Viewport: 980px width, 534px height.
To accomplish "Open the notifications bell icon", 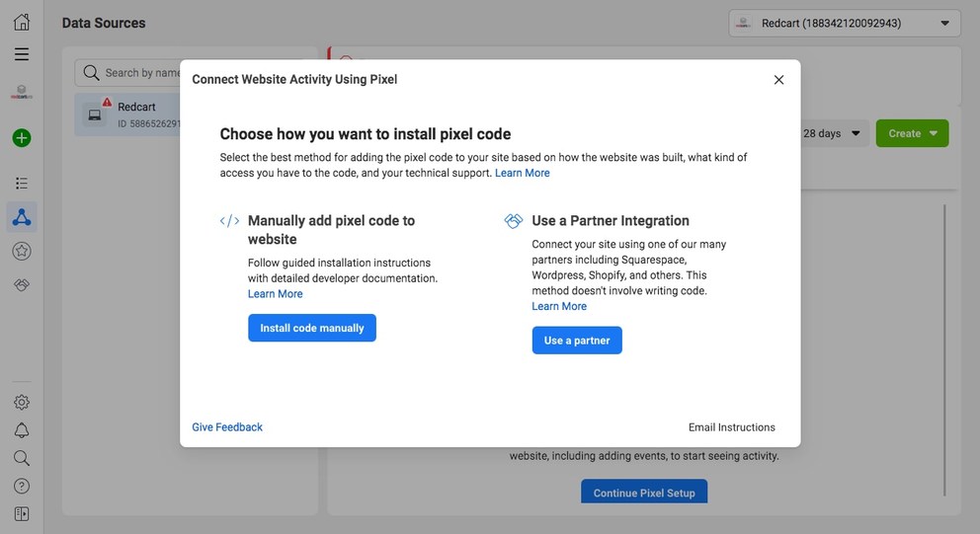I will (22, 430).
